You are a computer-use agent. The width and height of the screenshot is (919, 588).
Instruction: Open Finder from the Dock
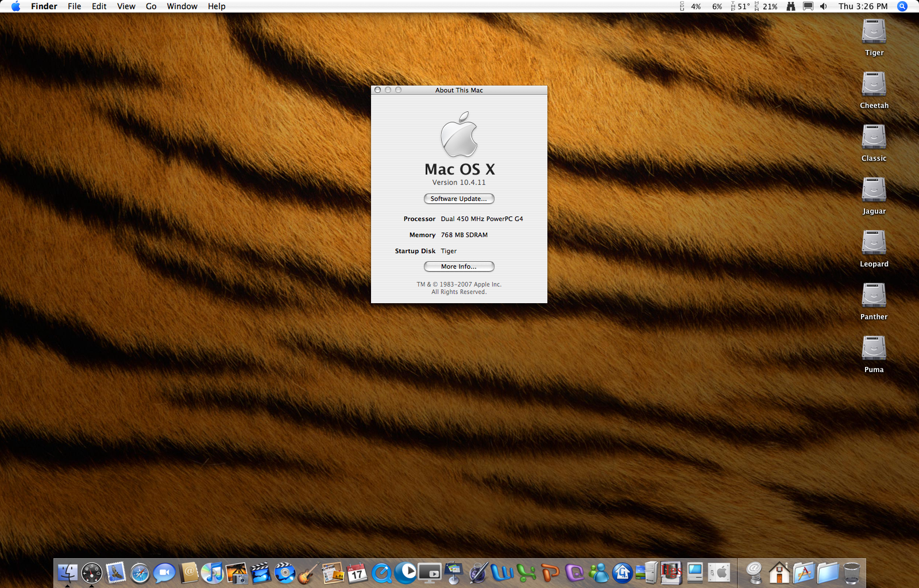67,572
